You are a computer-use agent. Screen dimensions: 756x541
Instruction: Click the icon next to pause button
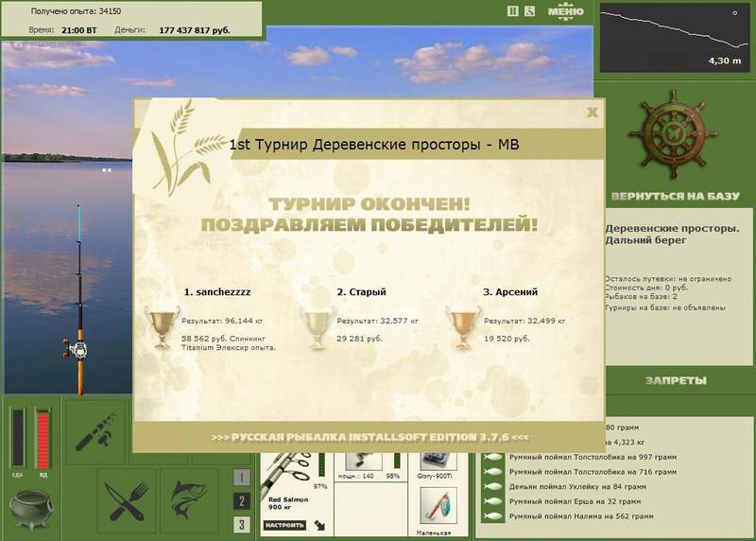pyautogui.click(x=529, y=11)
